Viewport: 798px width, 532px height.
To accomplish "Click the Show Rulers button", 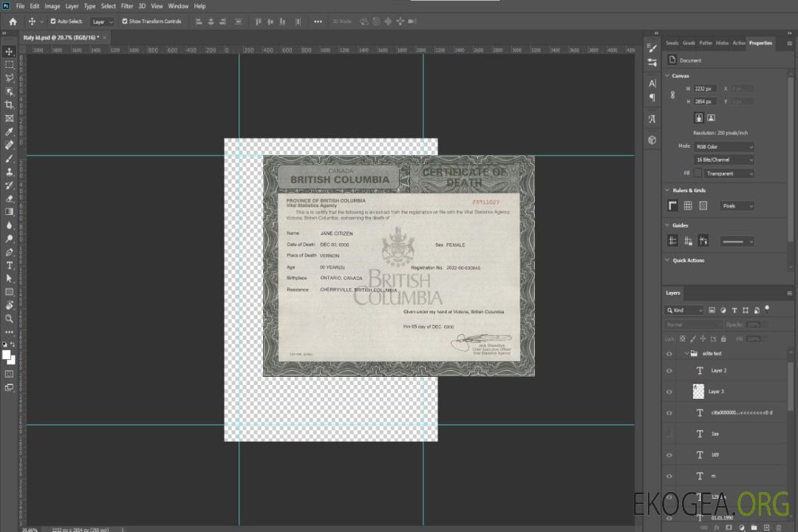I will 673,205.
